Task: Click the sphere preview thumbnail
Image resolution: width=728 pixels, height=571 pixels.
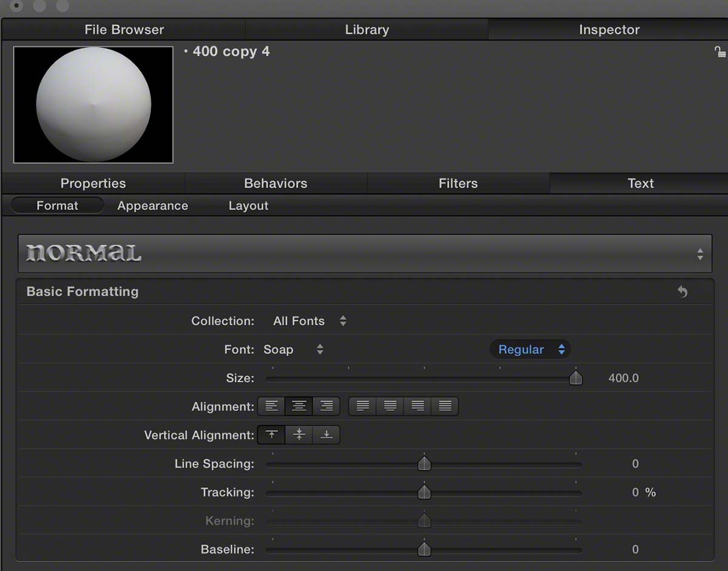Action: pos(93,105)
